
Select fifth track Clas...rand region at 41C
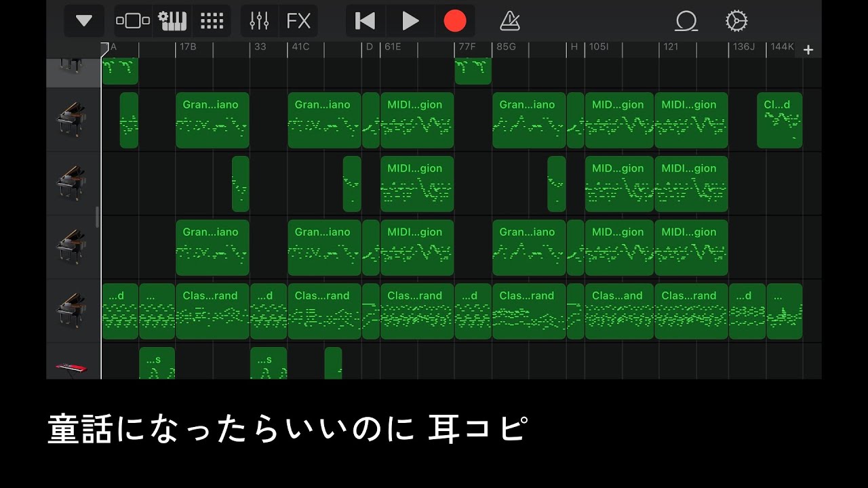(324, 311)
